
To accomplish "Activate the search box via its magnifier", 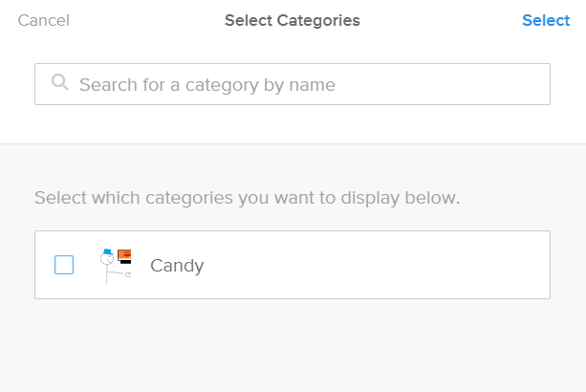I will [x=60, y=82].
